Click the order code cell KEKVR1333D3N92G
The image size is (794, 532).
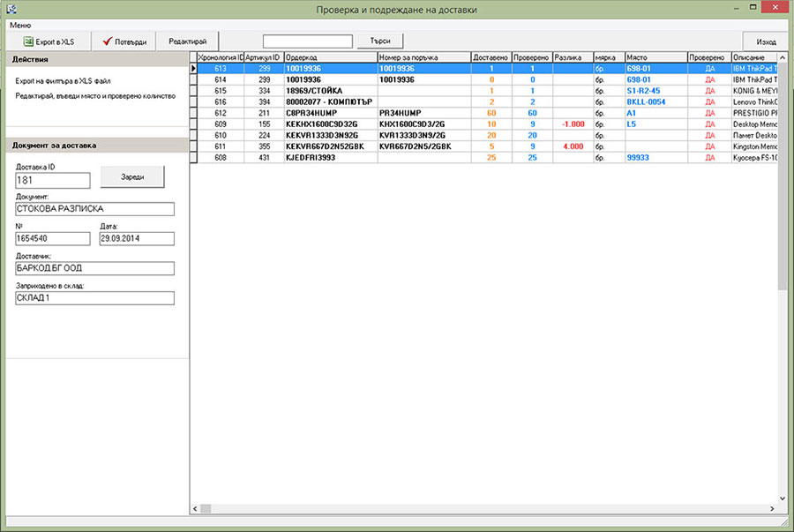331,135
